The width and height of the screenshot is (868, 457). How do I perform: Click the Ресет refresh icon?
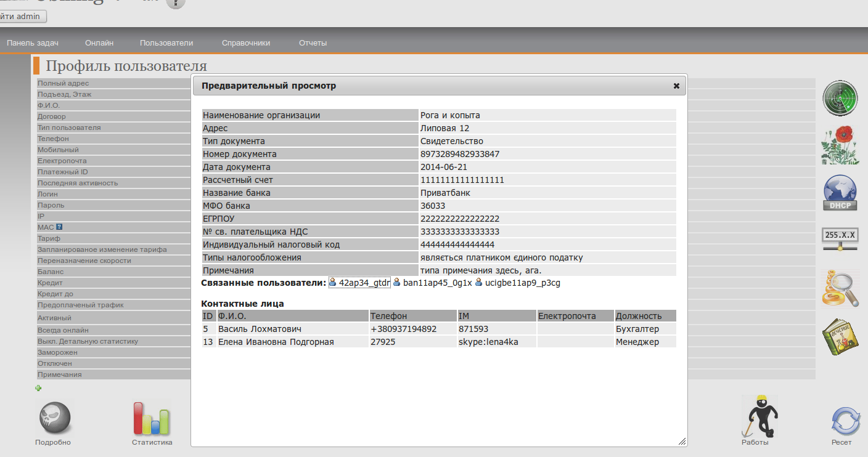(842, 422)
